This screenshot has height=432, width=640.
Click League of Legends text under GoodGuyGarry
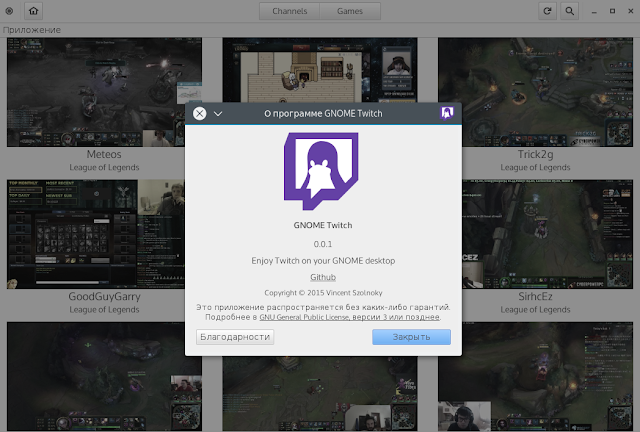(104, 310)
